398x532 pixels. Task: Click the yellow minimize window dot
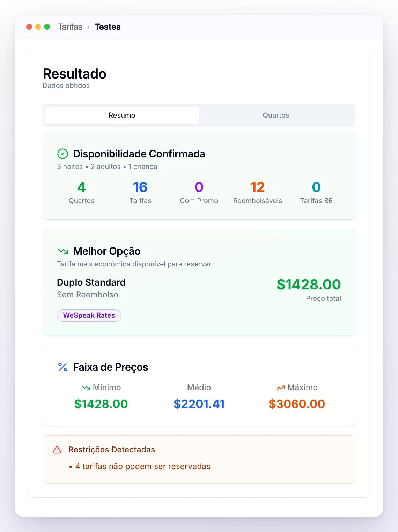[38, 27]
